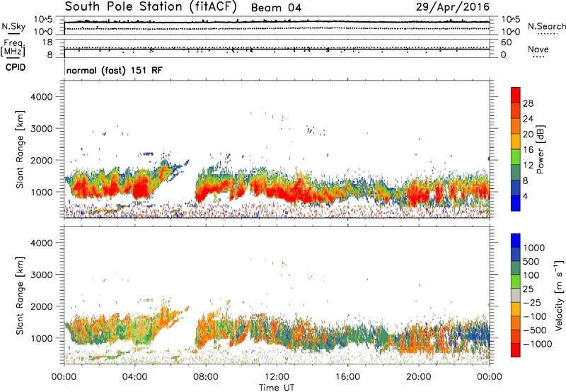Click 'Slant Range [km]' label of power panel
Viewport: 566px width, 392px height.
click(x=20, y=149)
